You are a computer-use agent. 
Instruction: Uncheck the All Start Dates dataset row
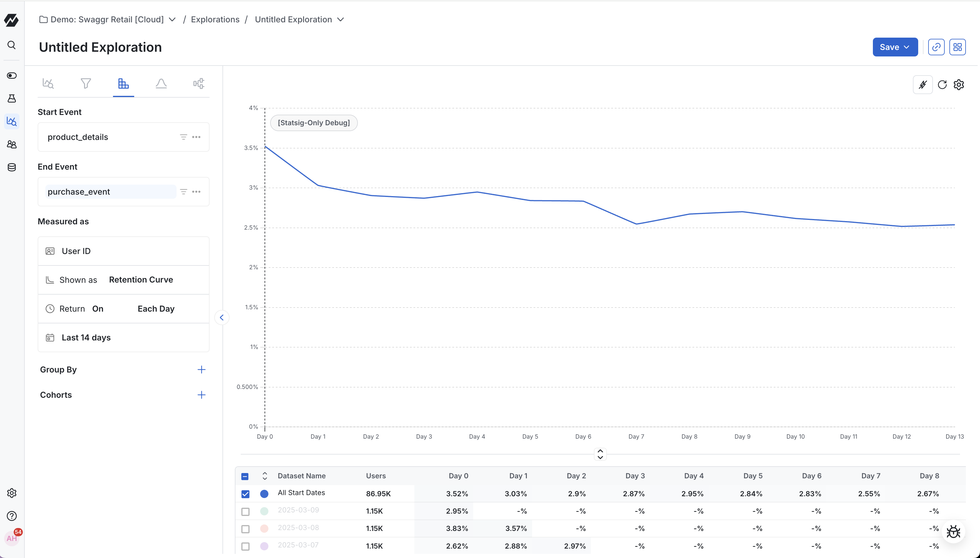245,494
